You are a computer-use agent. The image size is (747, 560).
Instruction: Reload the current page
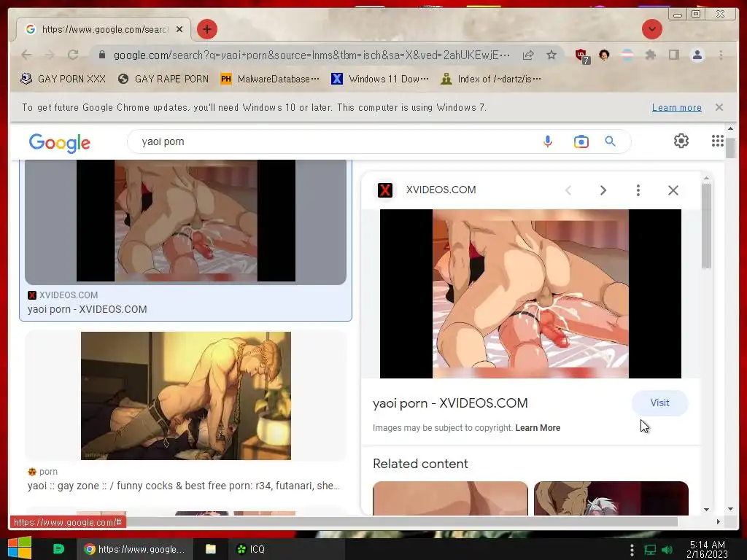click(x=73, y=55)
